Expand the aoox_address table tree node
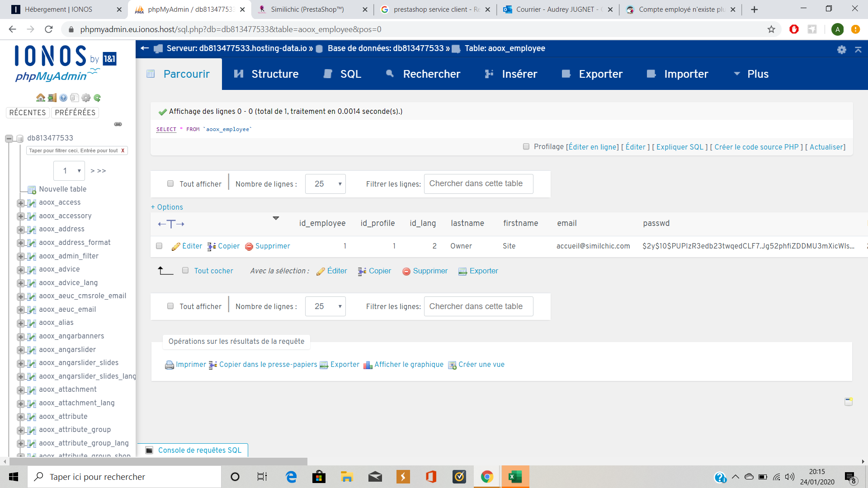Screen dimensions: 868x488 tap(21, 230)
